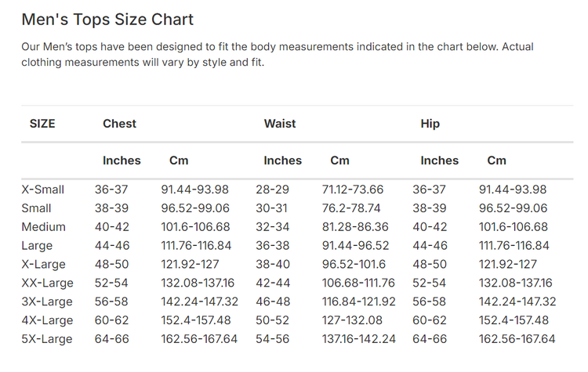The height and width of the screenshot is (372, 588).
Task: Click the Medium waist inches value 32-34
Action: click(x=272, y=227)
